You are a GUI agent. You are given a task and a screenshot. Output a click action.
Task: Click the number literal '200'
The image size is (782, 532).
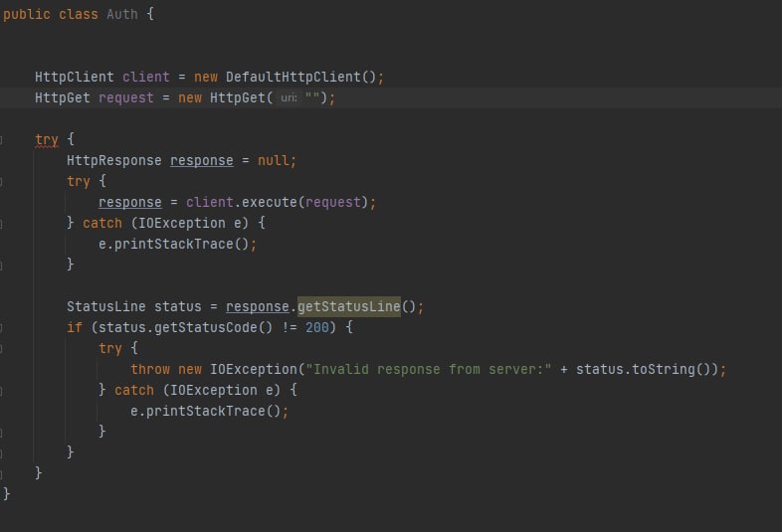click(x=317, y=327)
